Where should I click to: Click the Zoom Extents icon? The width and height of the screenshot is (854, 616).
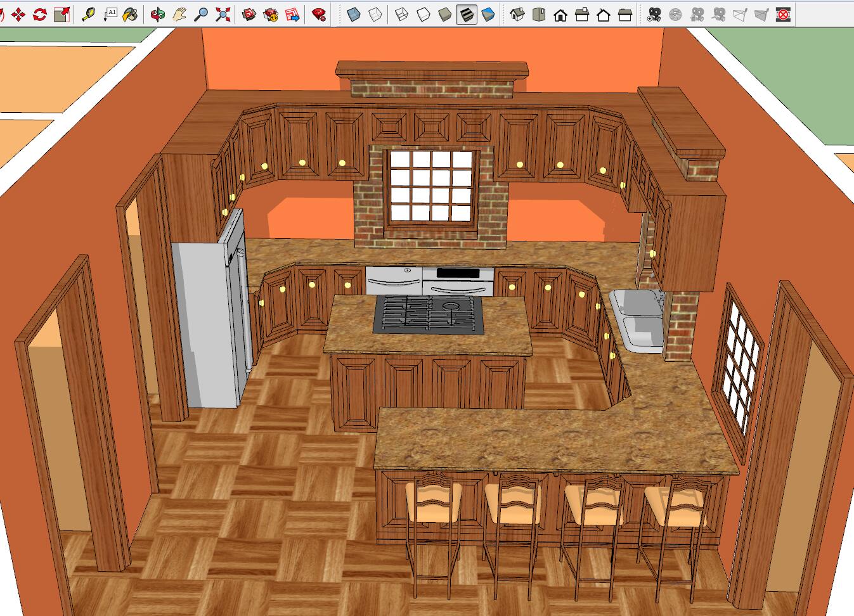point(223,14)
